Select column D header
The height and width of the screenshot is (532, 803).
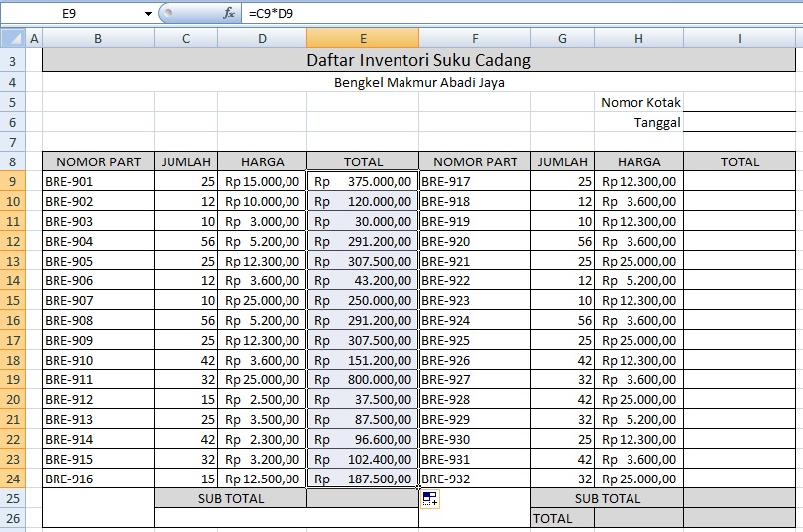262,38
